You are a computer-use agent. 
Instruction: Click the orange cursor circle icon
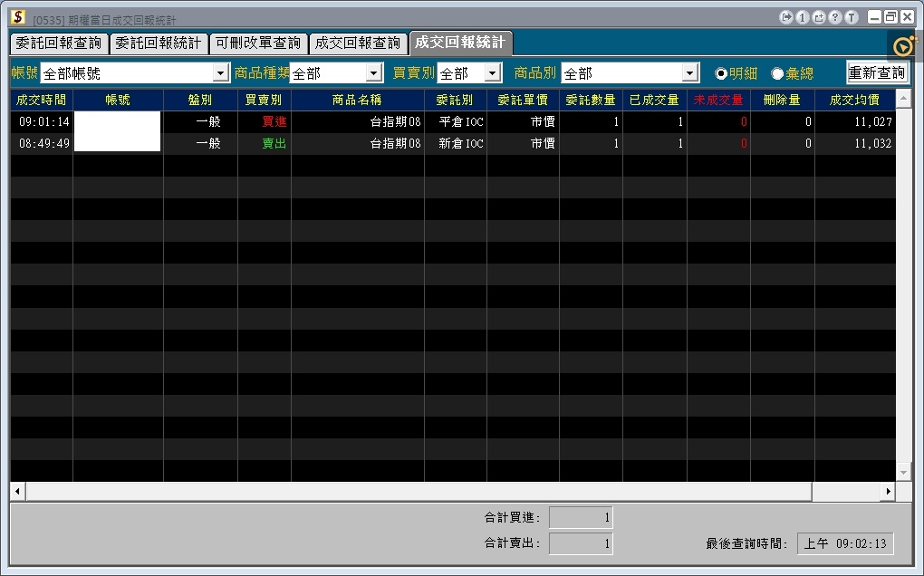[x=905, y=45]
